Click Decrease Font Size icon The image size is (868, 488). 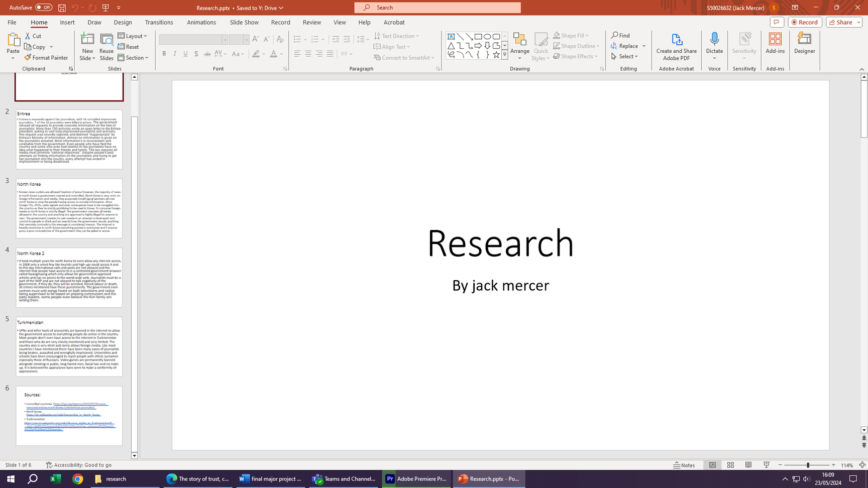point(266,39)
